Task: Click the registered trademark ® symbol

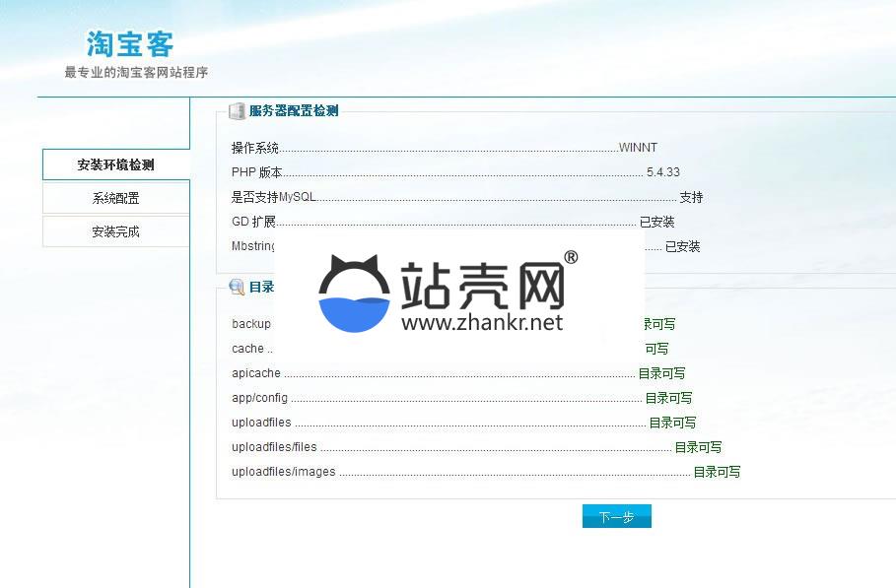Action: (570, 258)
